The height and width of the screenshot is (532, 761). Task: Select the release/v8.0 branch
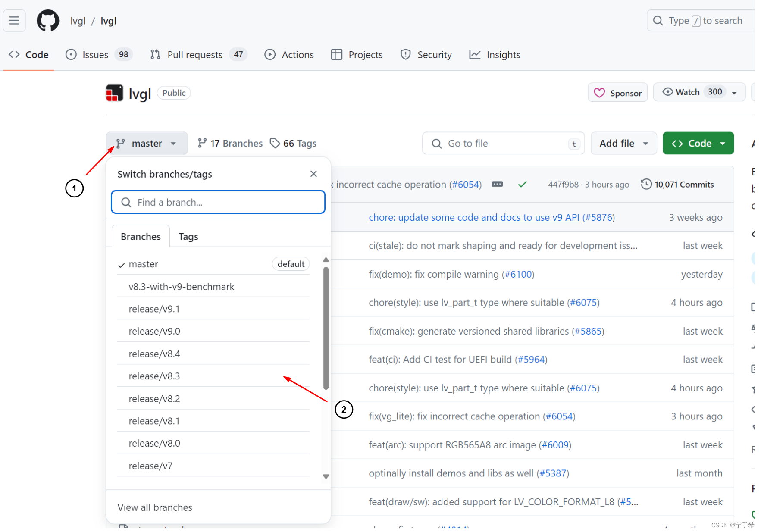click(x=213, y=444)
